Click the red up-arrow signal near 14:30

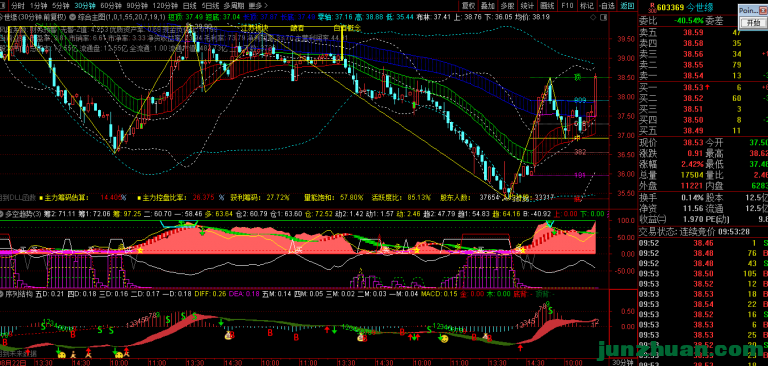pos(520,347)
